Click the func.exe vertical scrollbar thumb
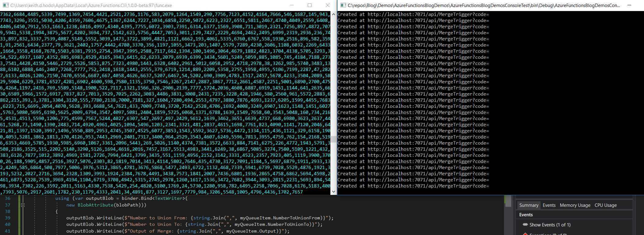Image resolution: width=644 pixels, height=235 pixels. click(x=333, y=139)
